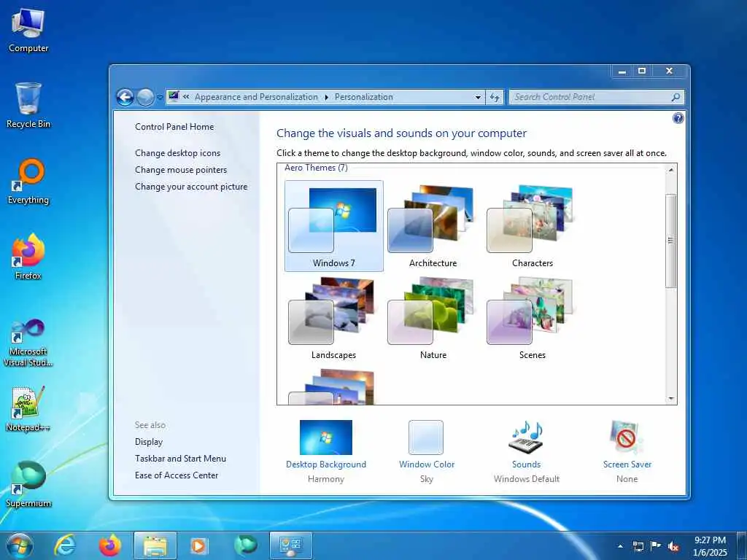Open the clock showing 9:27 PM
This screenshot has height=560, width=747.
[710, 546]
